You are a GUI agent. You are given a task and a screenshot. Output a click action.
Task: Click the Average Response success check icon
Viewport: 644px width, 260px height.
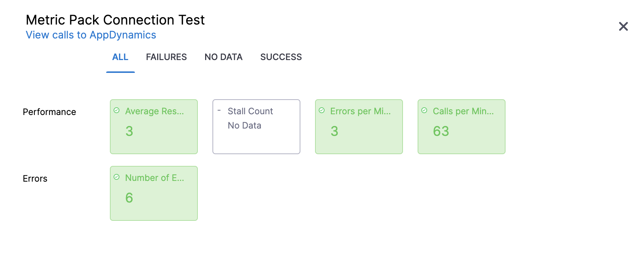116,110
